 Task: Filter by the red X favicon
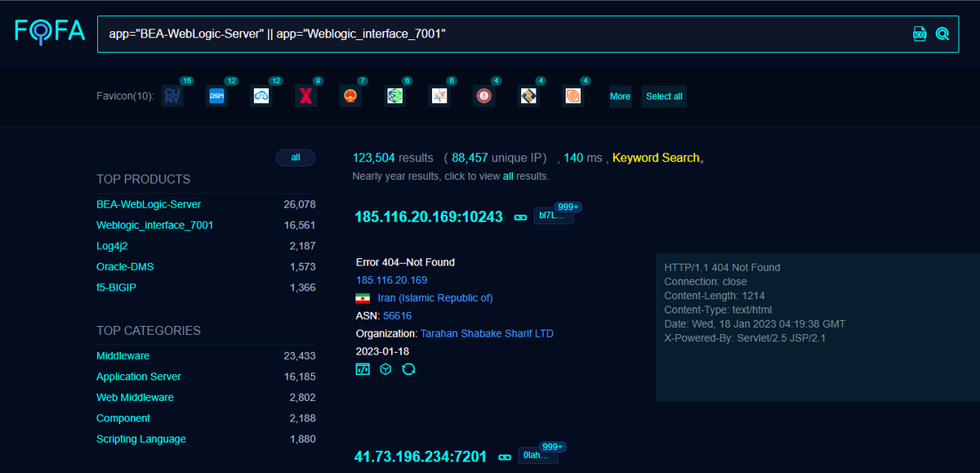click(x=306, y=96)
